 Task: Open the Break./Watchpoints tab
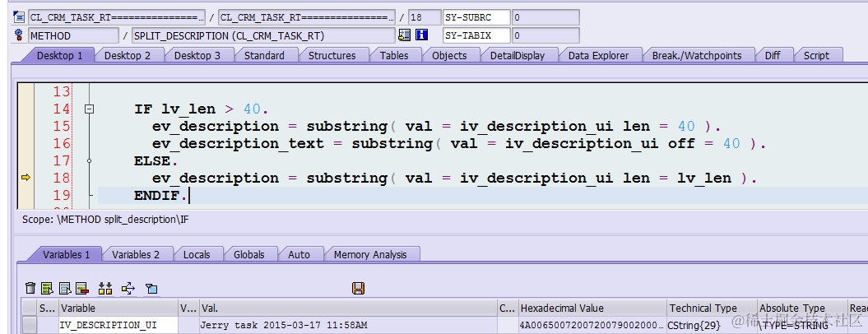(x=696, y=55)
